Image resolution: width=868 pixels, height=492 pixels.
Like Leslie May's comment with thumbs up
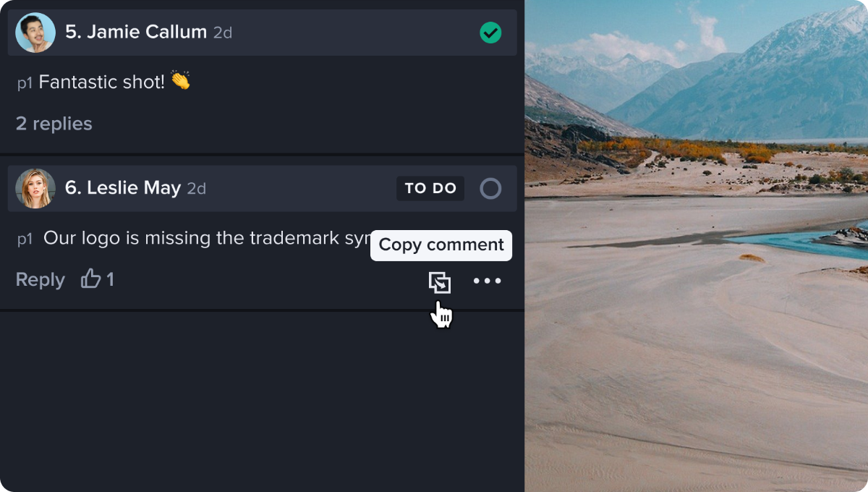[x=91, y=279]
